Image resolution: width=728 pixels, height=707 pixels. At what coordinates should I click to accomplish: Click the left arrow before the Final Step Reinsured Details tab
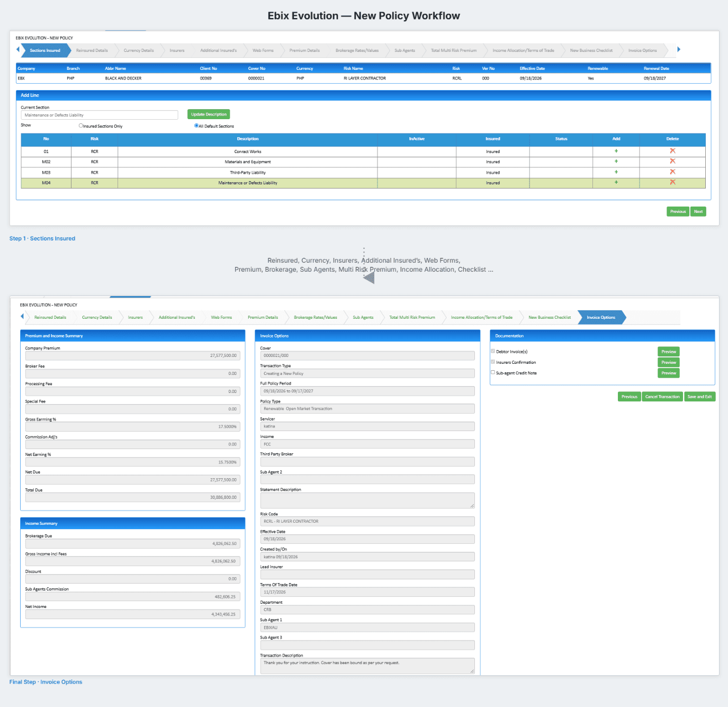22,316
